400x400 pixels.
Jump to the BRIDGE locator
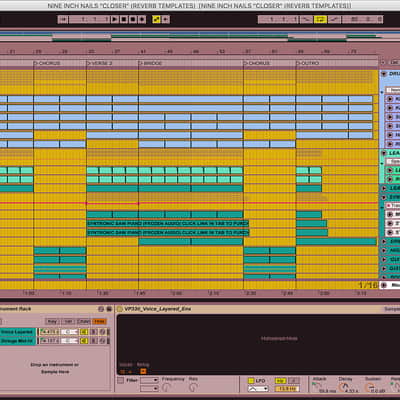click(x=150, y=63)
